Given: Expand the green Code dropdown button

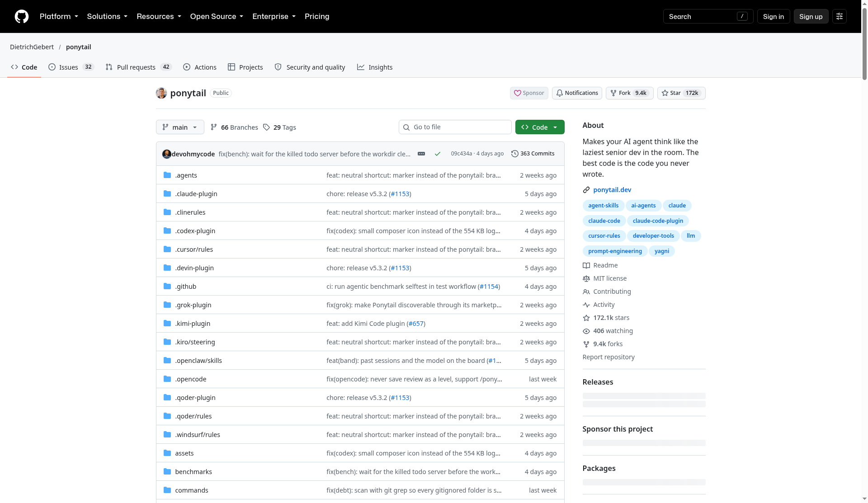Looking at the screenshot, I should tap(540, 127).
